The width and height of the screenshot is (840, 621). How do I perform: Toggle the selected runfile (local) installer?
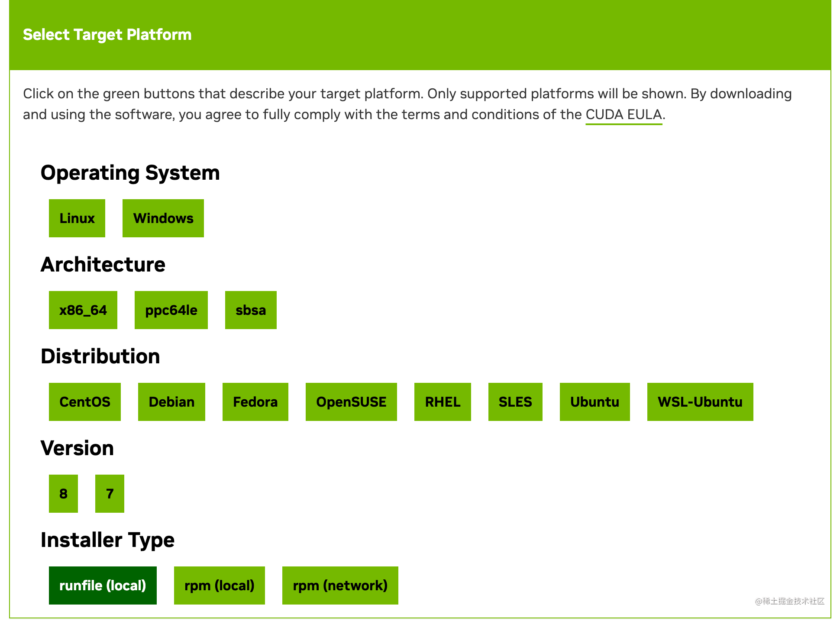pos(103,585)
